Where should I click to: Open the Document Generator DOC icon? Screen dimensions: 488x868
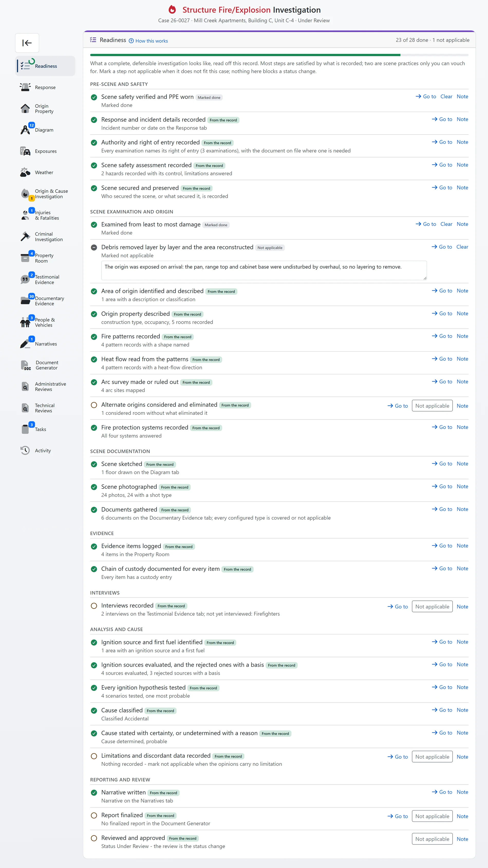click(26, 365)
